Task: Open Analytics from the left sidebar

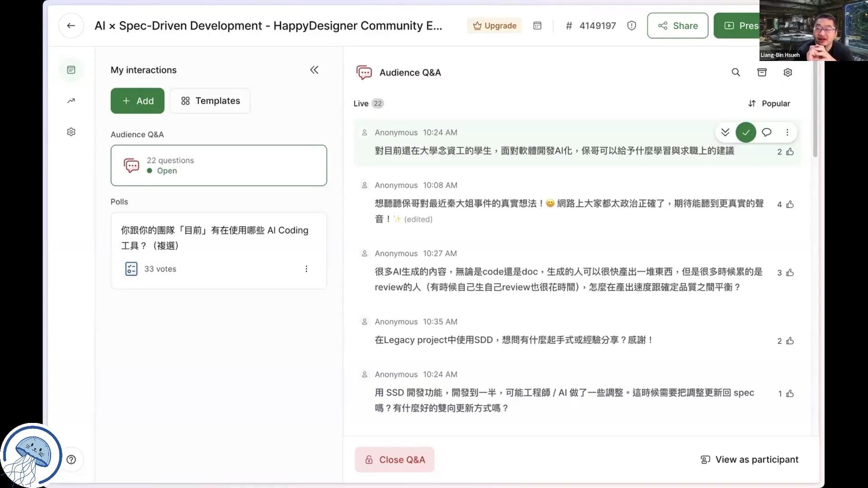Action: pyautogui.click(x=71, y=101)
